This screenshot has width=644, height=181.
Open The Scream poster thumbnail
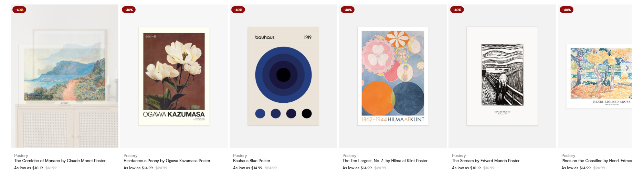click(502, 76)
